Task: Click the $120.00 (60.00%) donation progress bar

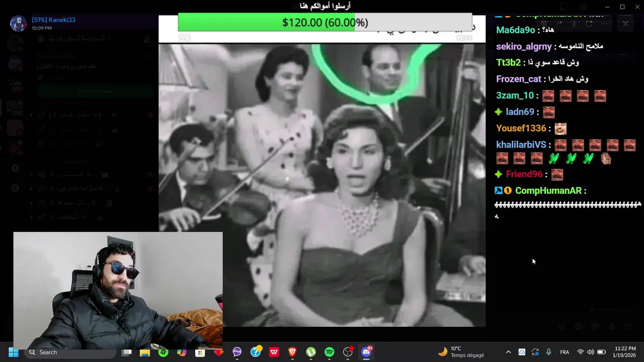Action: coord(325,23)
